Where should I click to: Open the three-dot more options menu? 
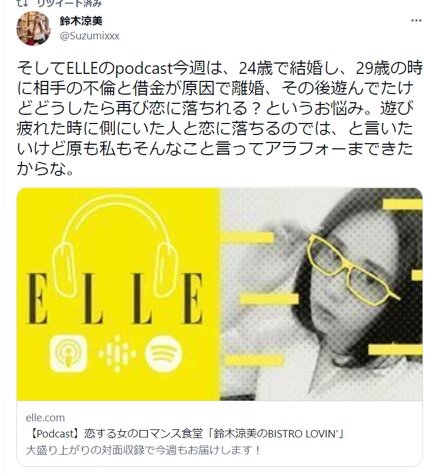click(416, 20)
